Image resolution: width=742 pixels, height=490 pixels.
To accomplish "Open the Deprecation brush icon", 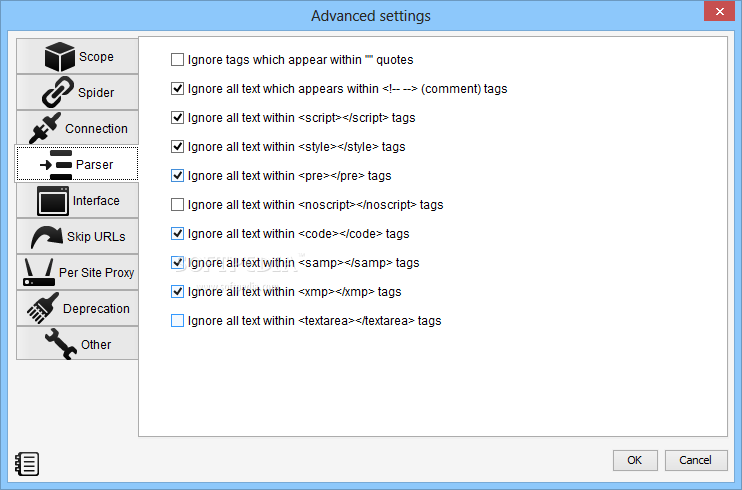I will (x=43, y=308).
